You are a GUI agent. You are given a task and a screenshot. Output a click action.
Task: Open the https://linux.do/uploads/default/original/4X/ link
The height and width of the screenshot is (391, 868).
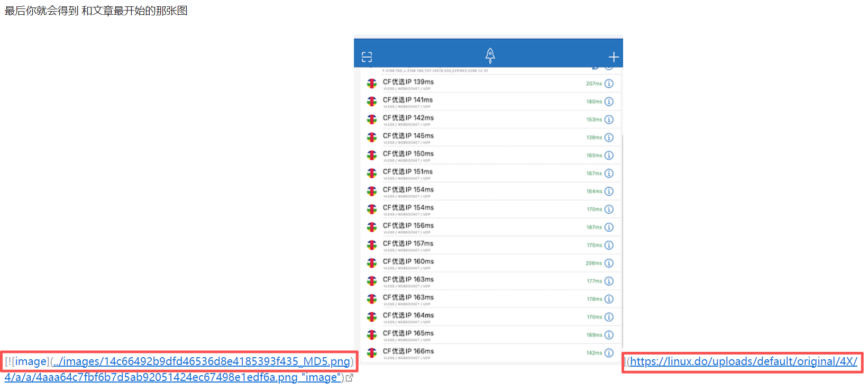tap(743, 361)
